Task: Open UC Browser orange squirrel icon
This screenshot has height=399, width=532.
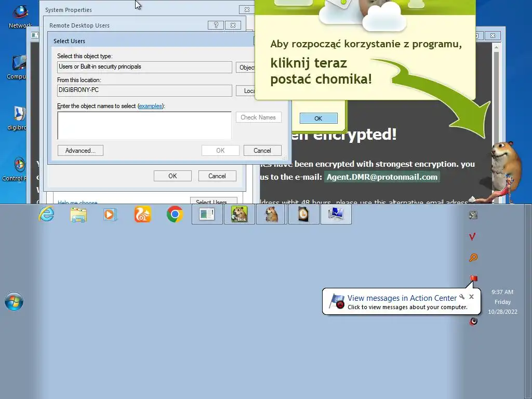Action: click(x=143, y=215)
